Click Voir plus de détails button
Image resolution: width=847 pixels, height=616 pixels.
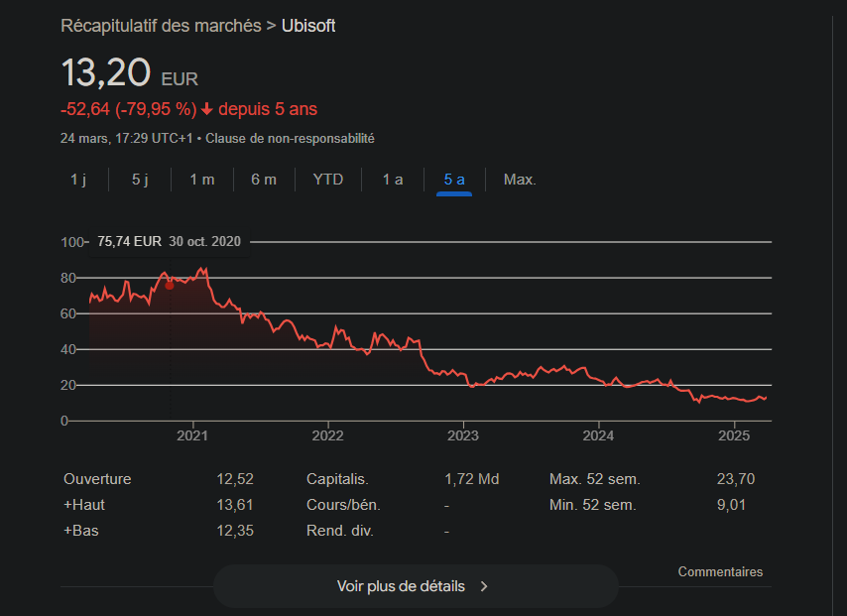416,586
